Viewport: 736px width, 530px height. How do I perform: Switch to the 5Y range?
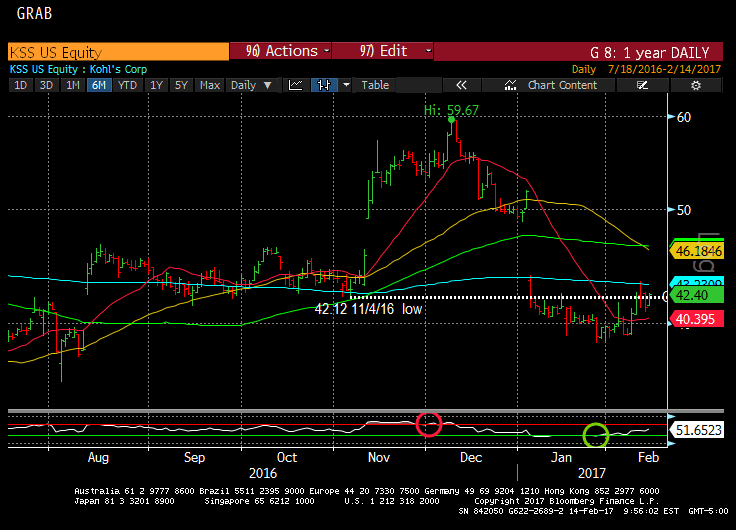pos(181,85)
